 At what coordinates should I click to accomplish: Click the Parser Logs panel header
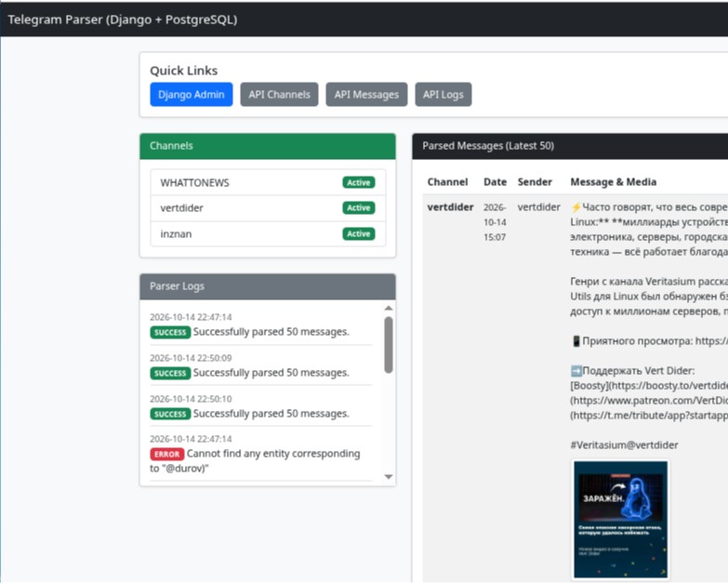pyautogui.click(x=268, y=286)
